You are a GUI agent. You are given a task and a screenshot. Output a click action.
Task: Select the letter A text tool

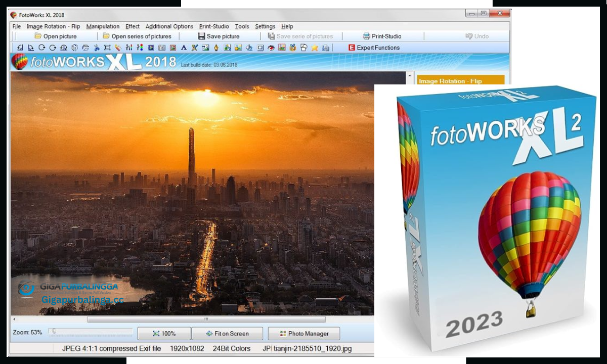tap(184, 48)
